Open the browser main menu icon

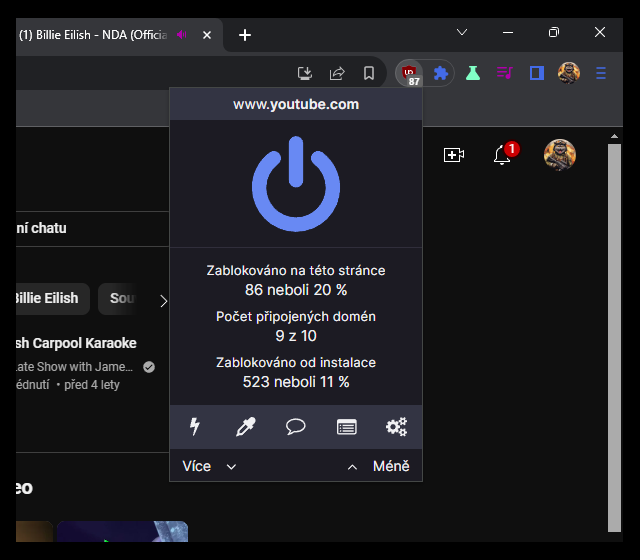click(x=601, y=73)
